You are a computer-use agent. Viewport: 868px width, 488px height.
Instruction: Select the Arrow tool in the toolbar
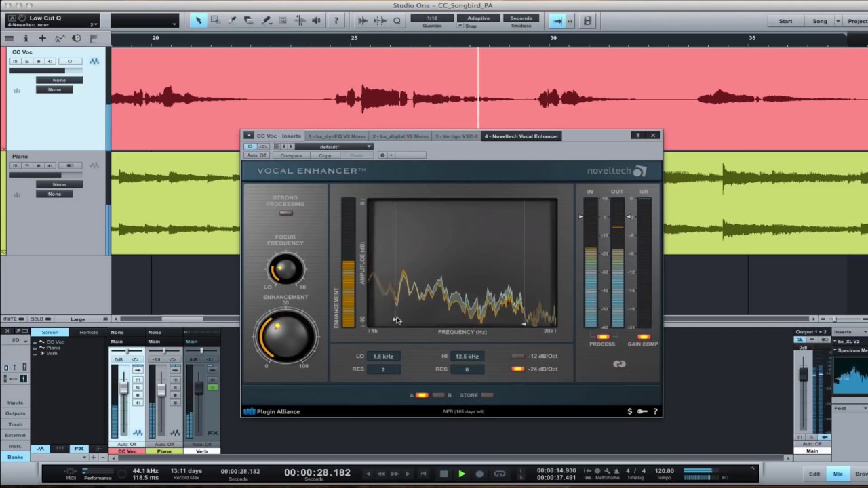coord(198,21)
